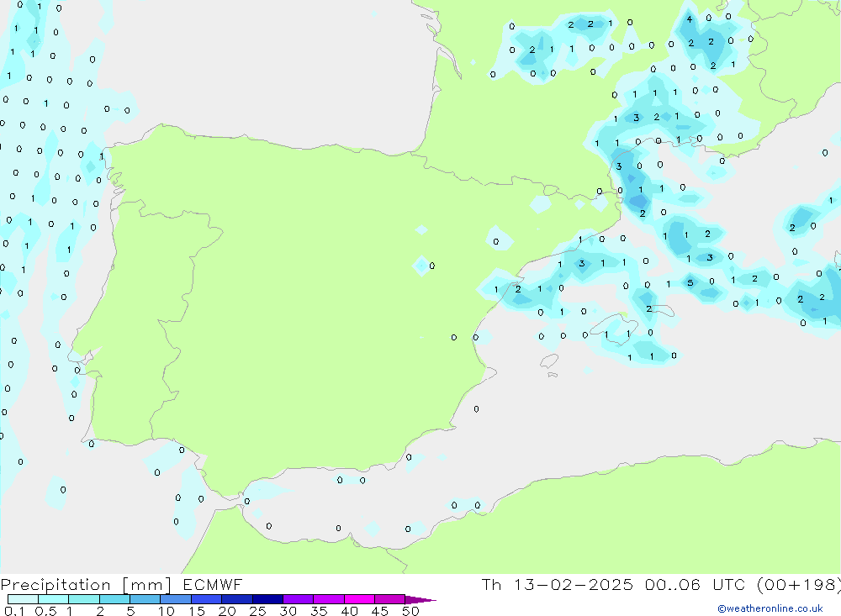The image size is (841, 616).
Task: Click the 'Precipitation' title word
Action: [x=56, y=585]
